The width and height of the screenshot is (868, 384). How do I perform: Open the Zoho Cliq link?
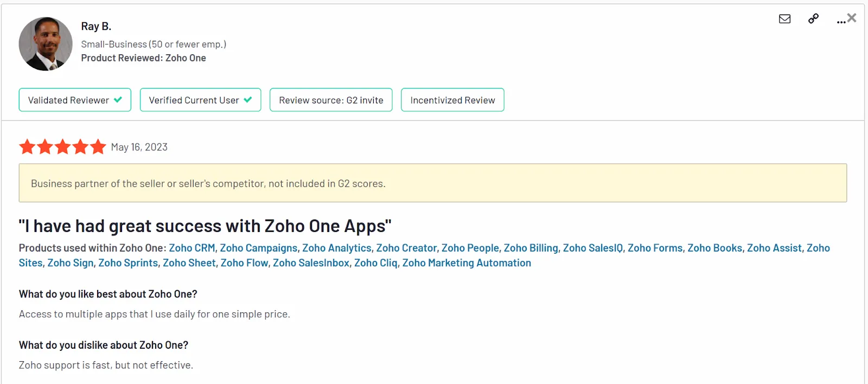coord(376,263)
